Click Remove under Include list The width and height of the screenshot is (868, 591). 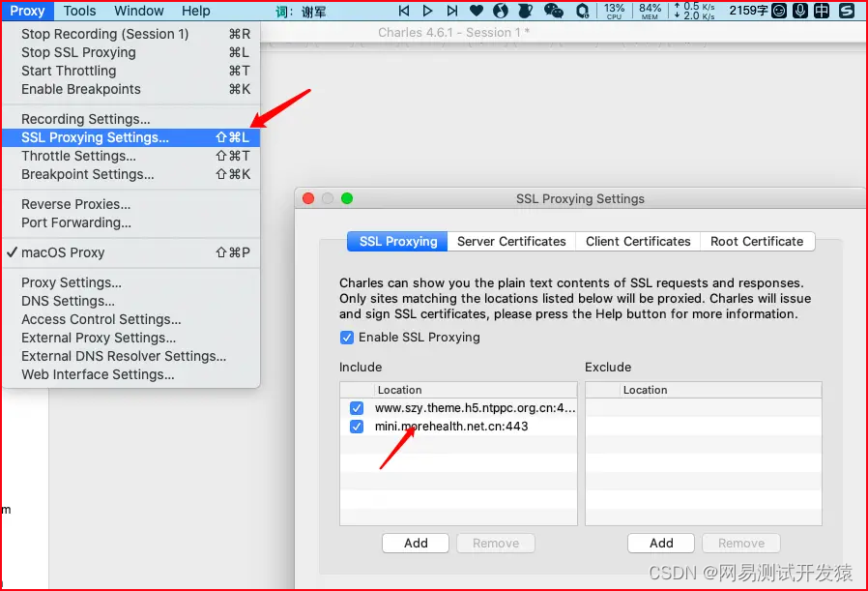pos(496,543)
